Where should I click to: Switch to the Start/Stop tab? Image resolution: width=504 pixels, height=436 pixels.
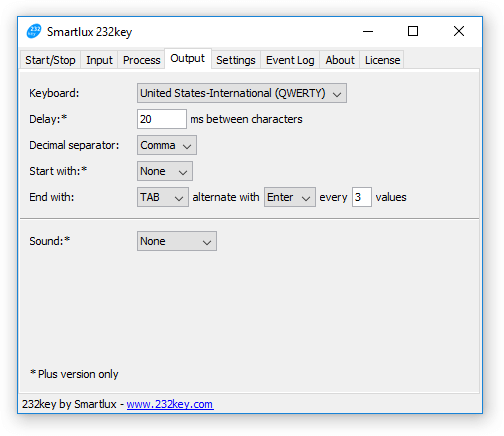click(50, 60)
